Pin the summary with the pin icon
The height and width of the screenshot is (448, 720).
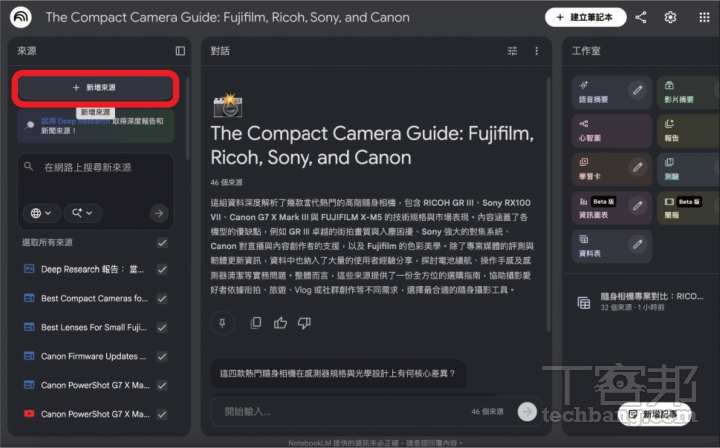point(222,323)
